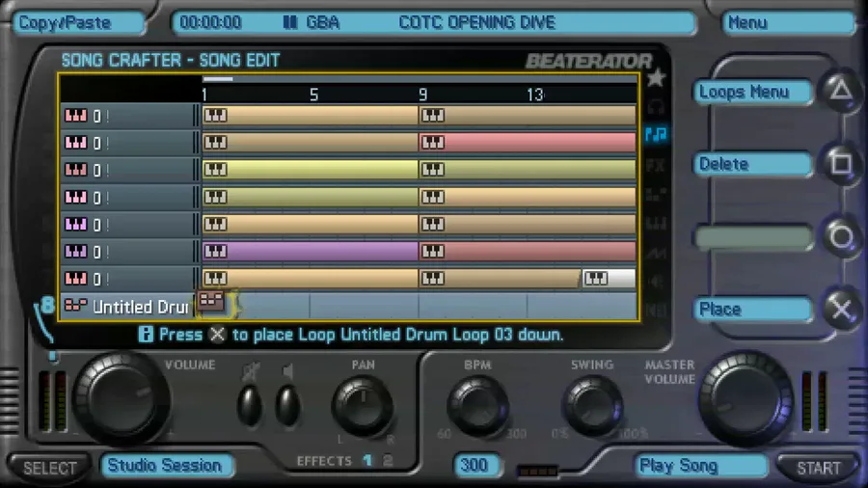
Task: Select the purple loop at bar 1
Action: [x=311, y=251]
